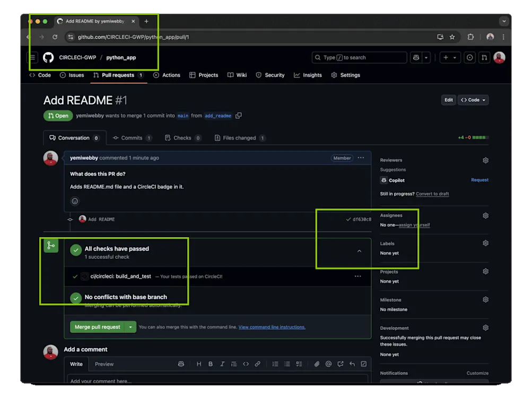
Task: Click the Convert to draft link
Action: coord(432,194)
